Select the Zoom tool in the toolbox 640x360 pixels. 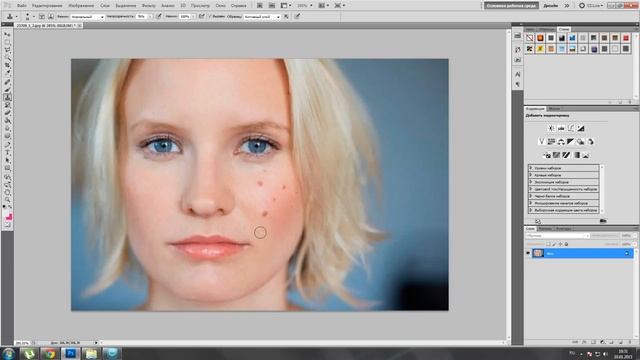tap(8, 199)
